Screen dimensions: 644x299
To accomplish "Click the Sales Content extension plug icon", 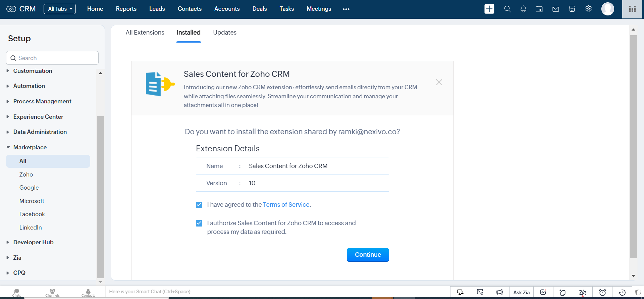I will [160, 84].
